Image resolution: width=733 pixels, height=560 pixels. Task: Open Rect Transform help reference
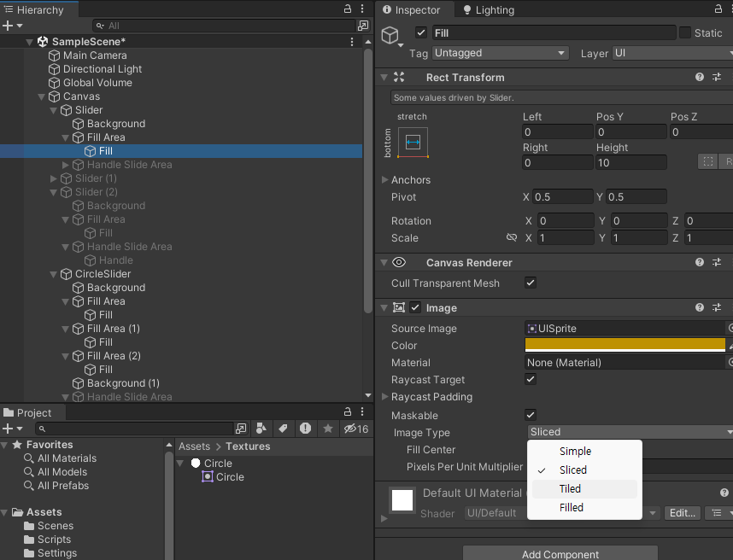coord(700,77)
